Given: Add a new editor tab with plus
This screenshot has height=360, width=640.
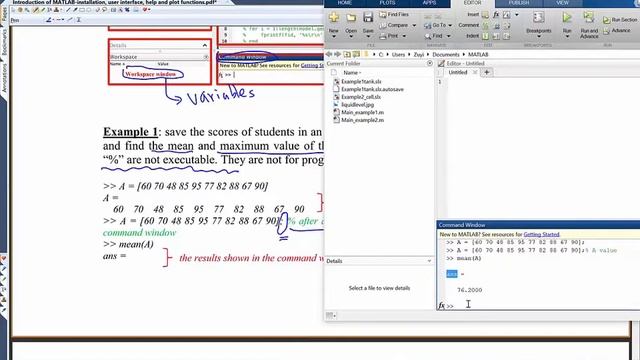Looking at the screenshot, I should tap(487, 72).
